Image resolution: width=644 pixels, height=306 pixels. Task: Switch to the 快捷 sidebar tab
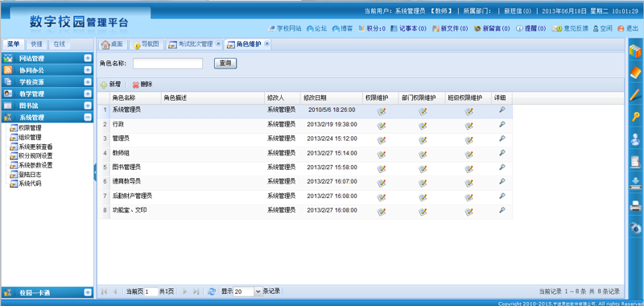click(x=36, y=44)
